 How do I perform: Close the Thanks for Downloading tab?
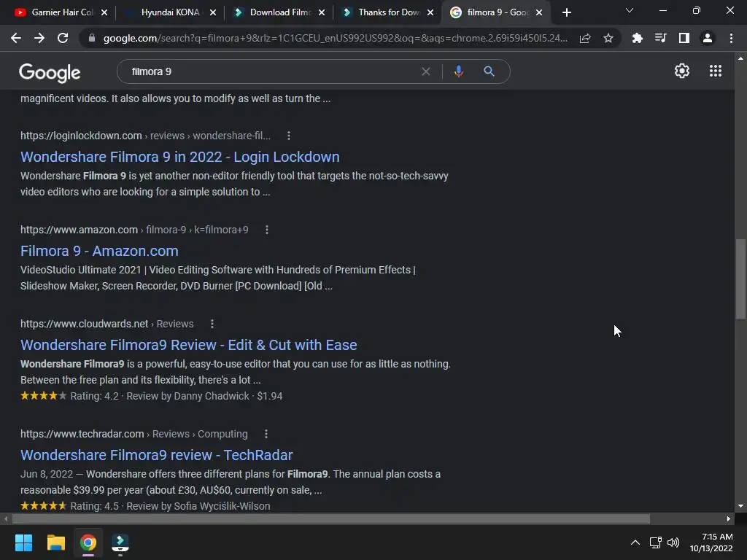pos(430,12)
